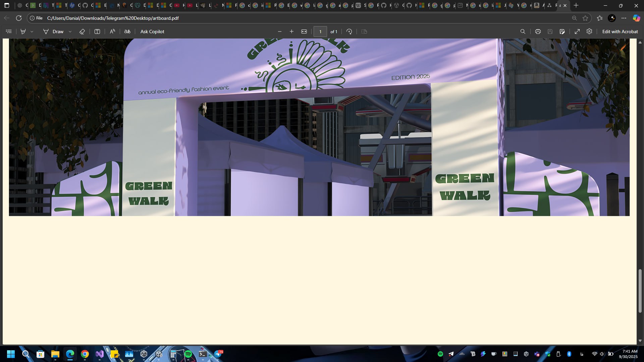Print the PDF document
Image resolution: width=644 pixels, height=362 pixels.
[x=538, y=32]
